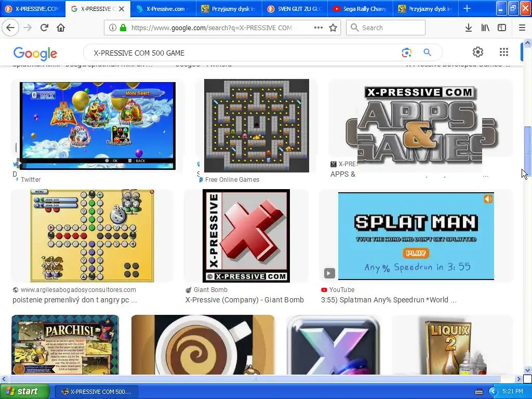
Task: Open the Parchisi box thumbnail
Action: pyautogui.click(x=65, y=345)
